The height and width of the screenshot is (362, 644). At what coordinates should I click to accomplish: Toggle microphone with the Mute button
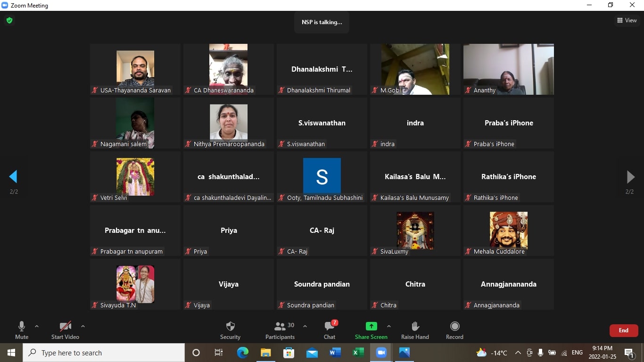[x=22, y=326]
